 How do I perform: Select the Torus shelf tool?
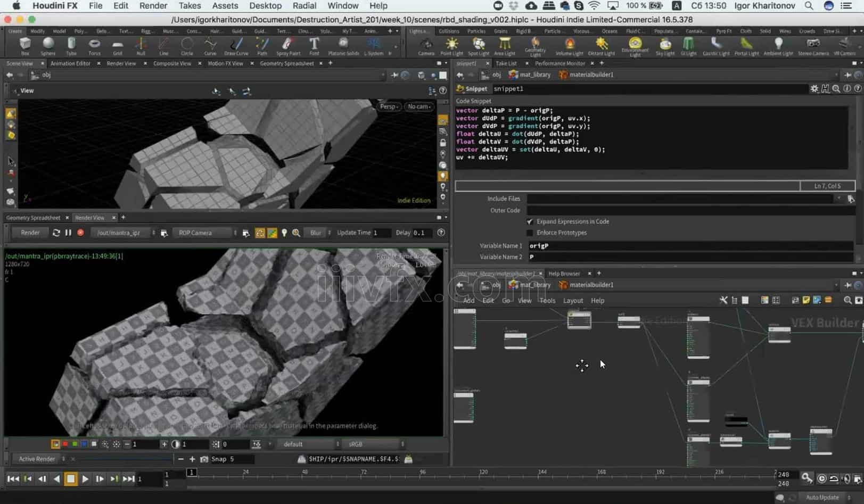click(94, 46)
